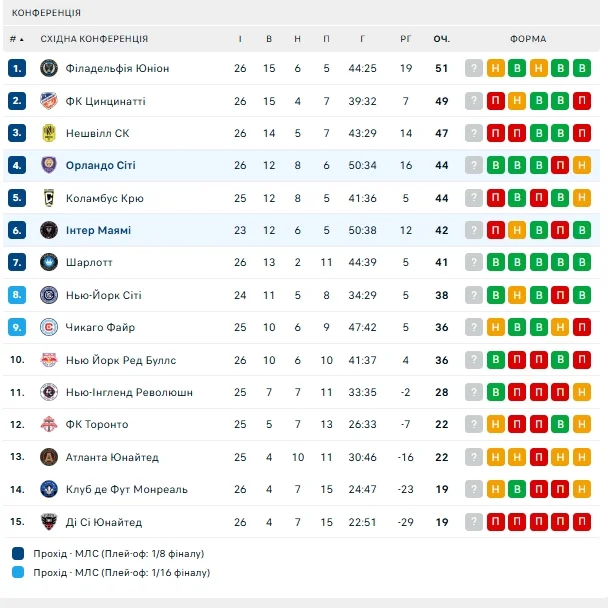This screenshot has height=608, width=608.
Task: Click the dark blue 1/8 final legend swatch
Action: coord(19,553)
